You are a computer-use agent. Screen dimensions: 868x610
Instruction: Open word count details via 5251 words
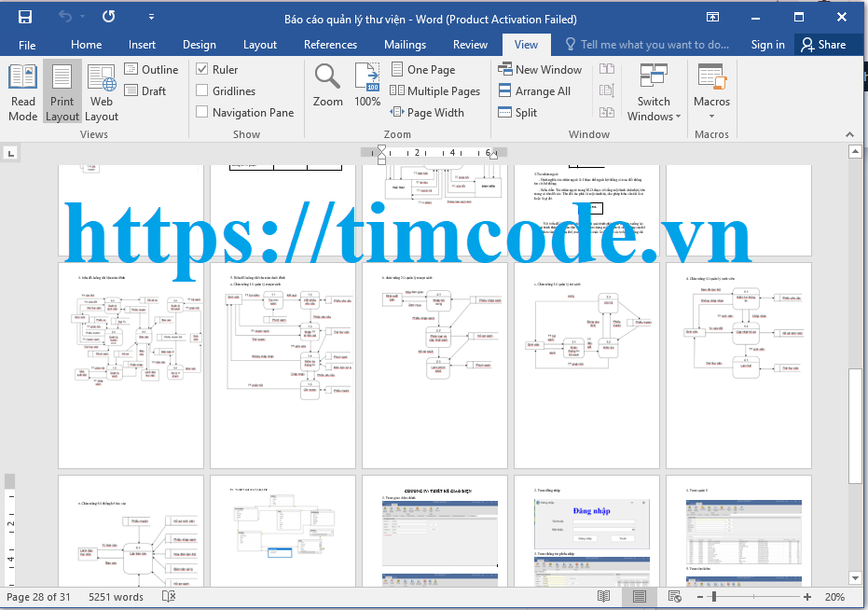(x=116, y=597)
